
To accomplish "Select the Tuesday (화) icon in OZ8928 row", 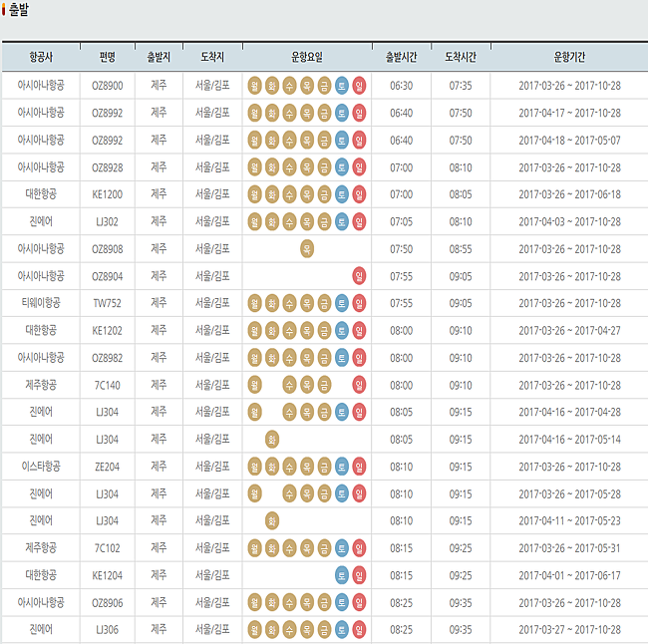I will coord(272,167).
